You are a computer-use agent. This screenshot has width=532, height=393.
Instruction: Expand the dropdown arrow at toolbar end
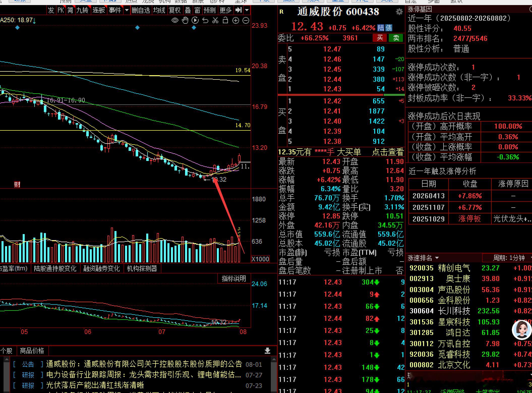tap(247, 10)
